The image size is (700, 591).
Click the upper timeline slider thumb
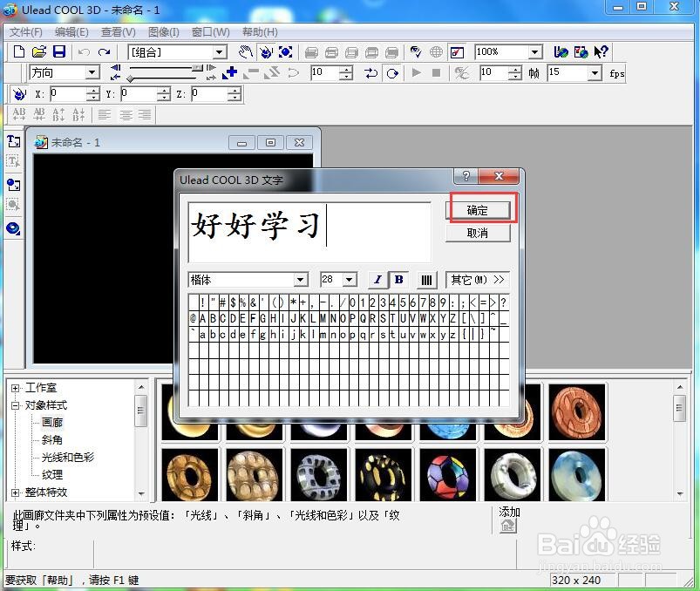click(197, 67)
